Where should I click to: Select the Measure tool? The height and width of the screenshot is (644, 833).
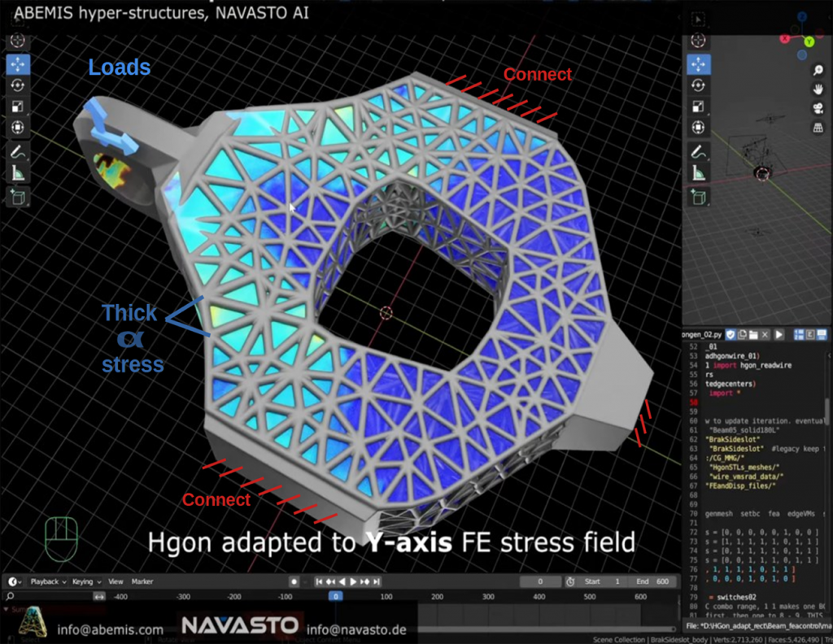click(x=18, y=172)
